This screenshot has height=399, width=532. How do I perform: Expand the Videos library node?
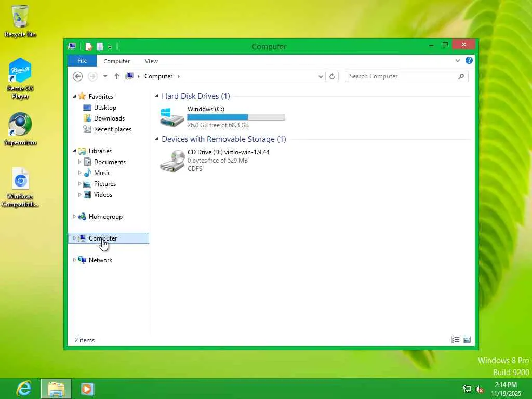point(79,195)
